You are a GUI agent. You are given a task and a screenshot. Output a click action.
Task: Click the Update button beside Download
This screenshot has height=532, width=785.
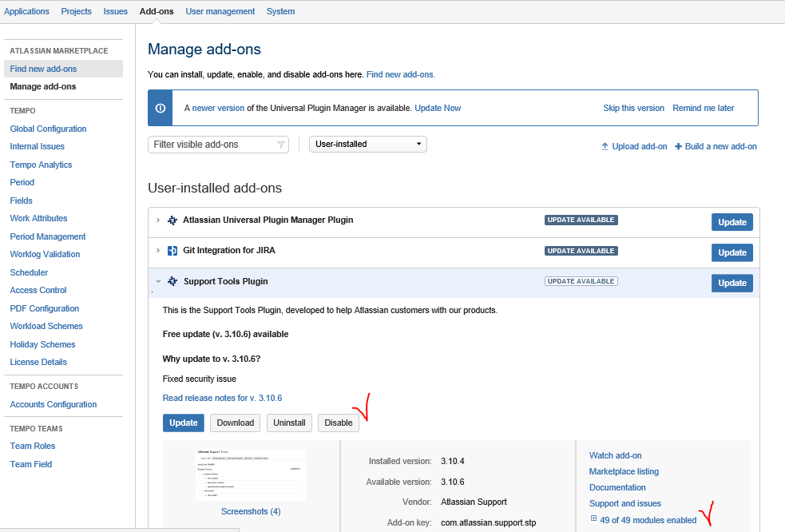tap(183, 423)
